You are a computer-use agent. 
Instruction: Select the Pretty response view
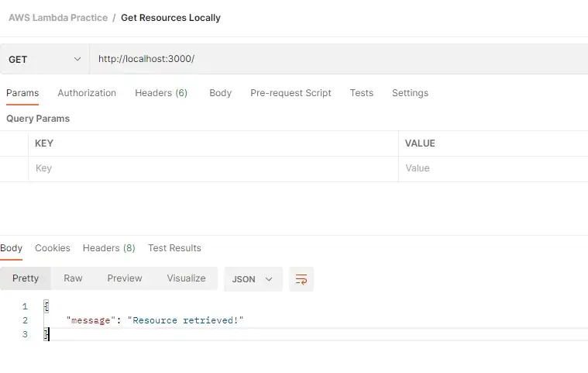pyautogui.click(x=26, y=278)
